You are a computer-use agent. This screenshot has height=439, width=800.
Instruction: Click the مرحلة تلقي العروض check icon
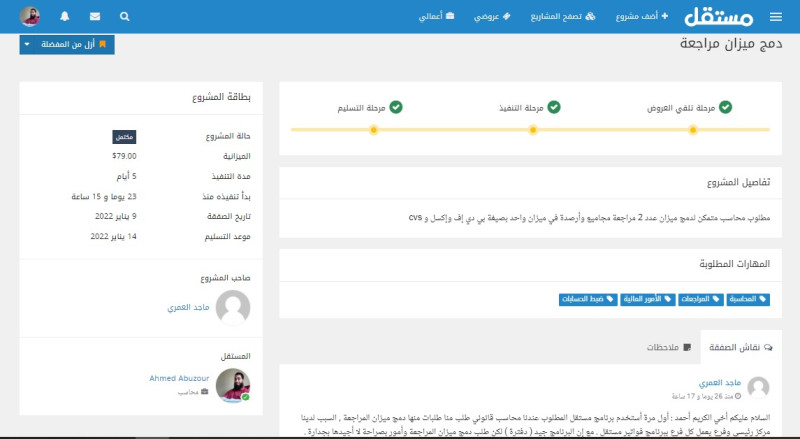point(726,107)
